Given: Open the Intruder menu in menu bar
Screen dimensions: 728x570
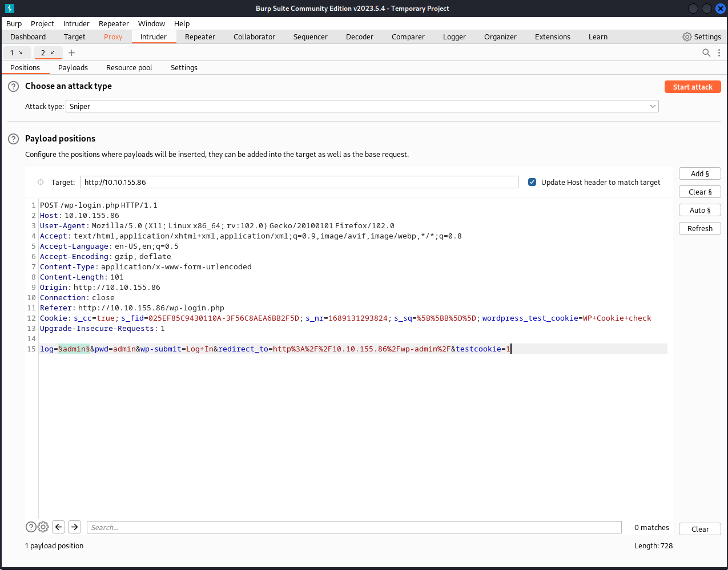Looking at the screenshot, I should 76,23.
